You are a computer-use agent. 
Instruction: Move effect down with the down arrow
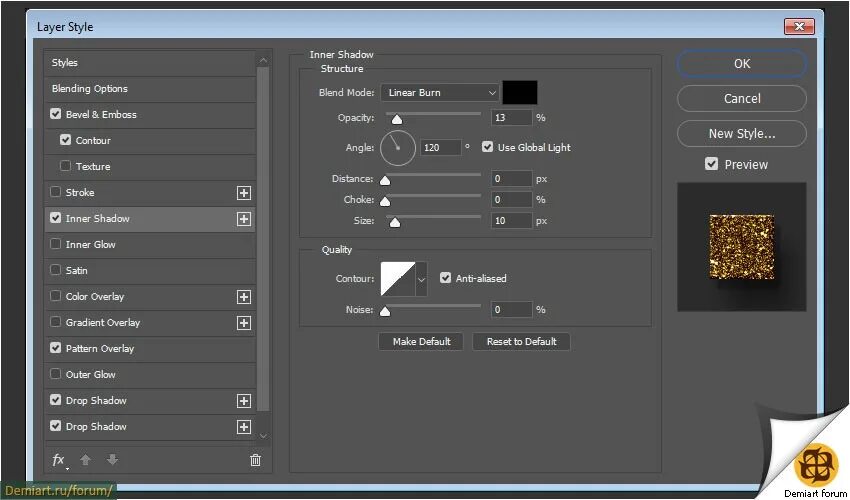click(112, 460)
